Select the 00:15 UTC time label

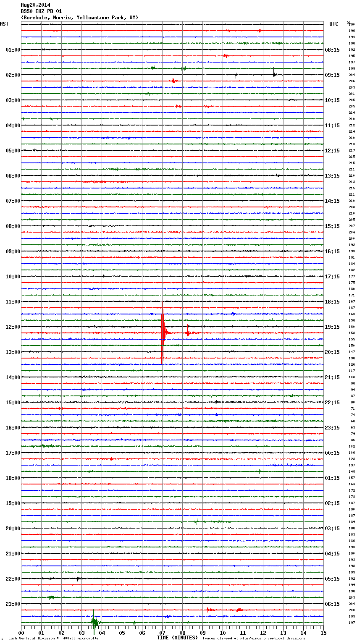tap(332, 453)
